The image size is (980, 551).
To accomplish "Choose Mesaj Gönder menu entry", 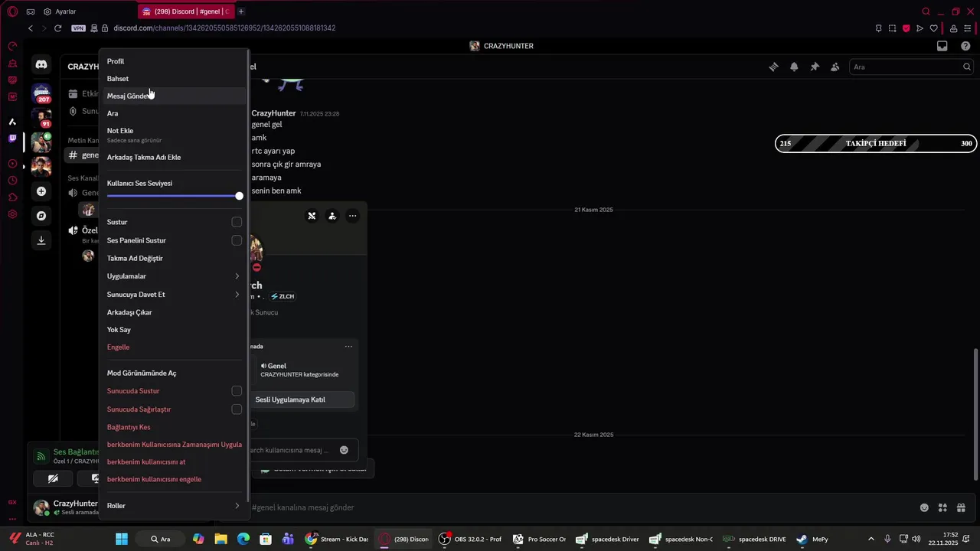I will point(174,96).
